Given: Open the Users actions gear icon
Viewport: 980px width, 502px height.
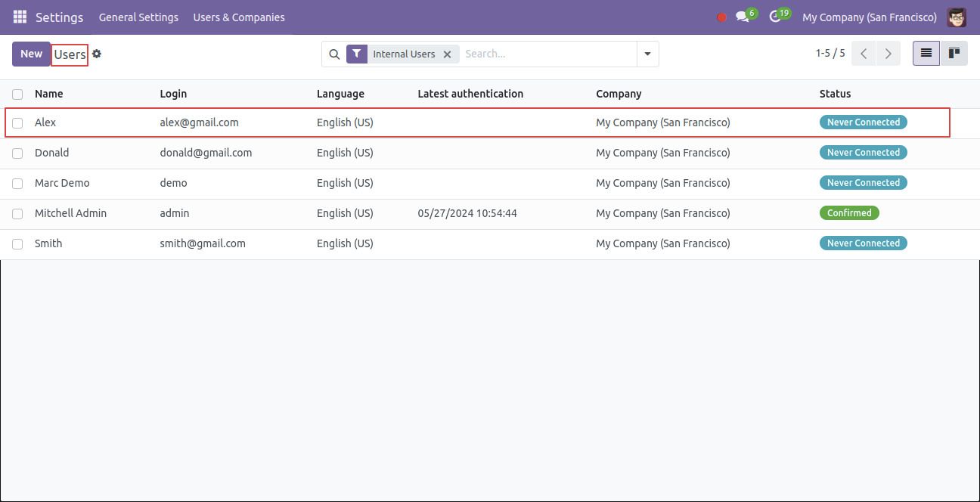Looking at the screenshot, I should click(97, 54).
